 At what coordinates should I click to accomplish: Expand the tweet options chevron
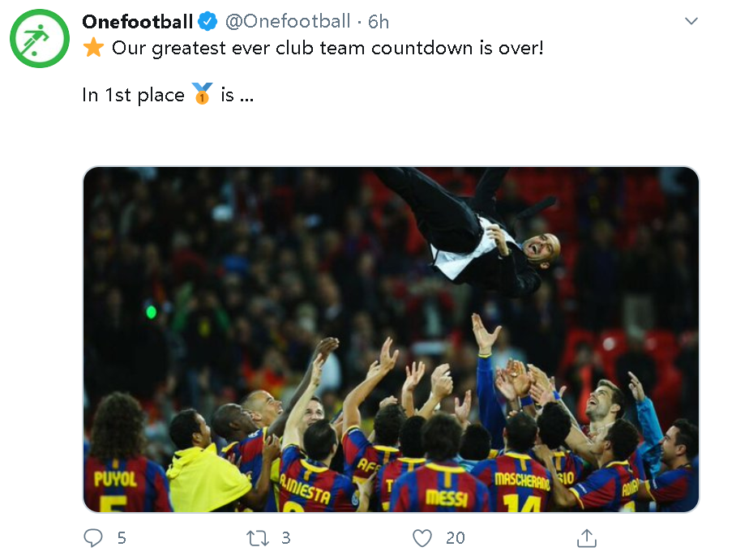click(691, 21)
